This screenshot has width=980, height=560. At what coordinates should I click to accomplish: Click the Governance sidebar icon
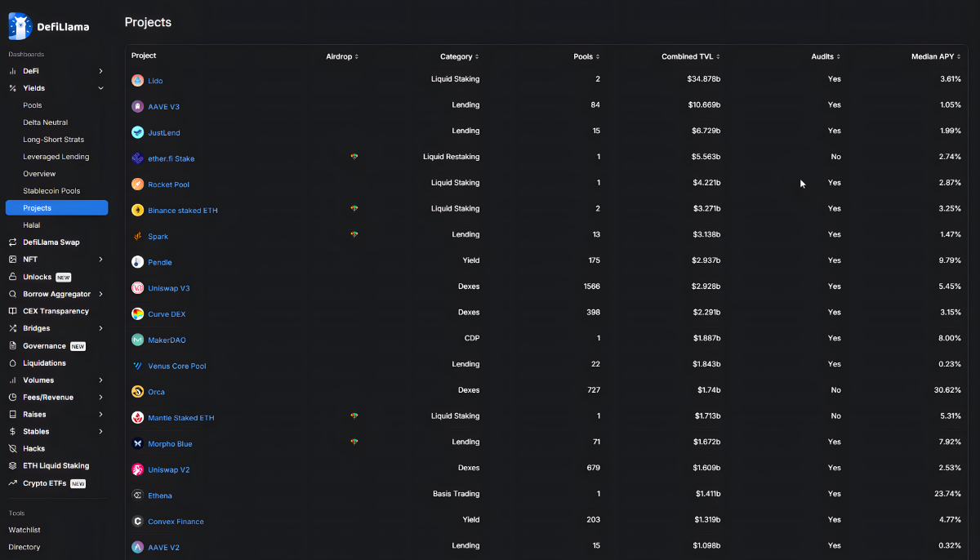click(x=11, y=345)
